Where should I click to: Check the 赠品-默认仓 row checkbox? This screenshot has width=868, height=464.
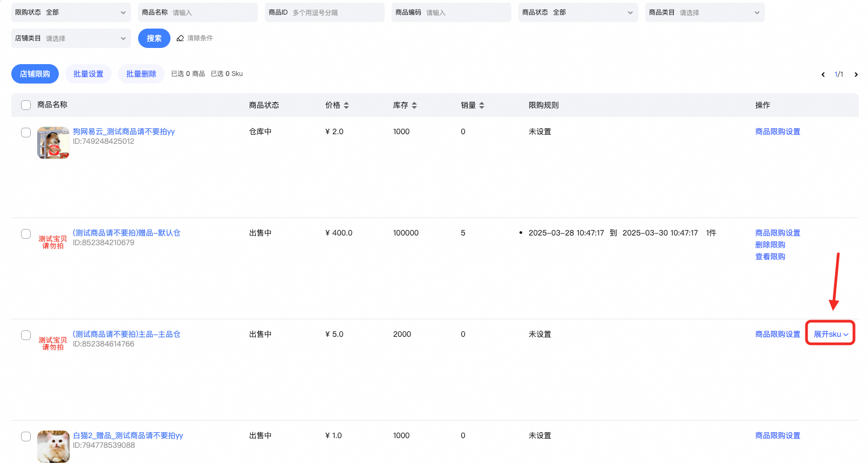[26, 234]
